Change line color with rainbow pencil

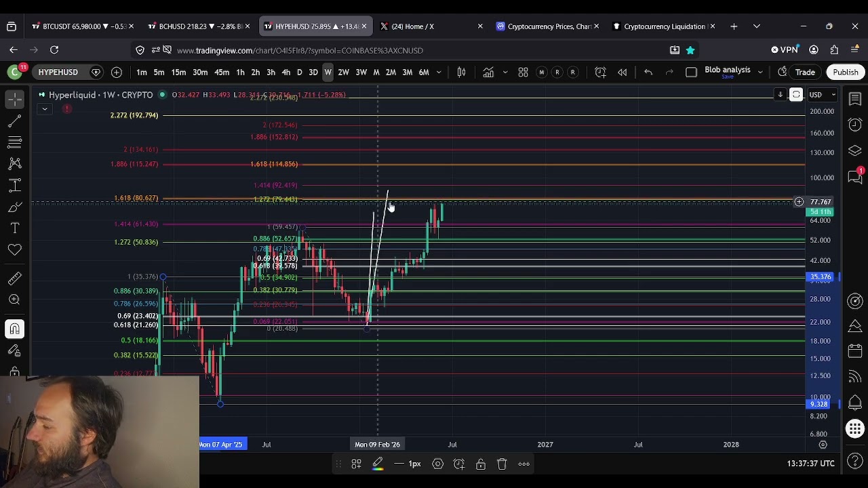point(378,464)
